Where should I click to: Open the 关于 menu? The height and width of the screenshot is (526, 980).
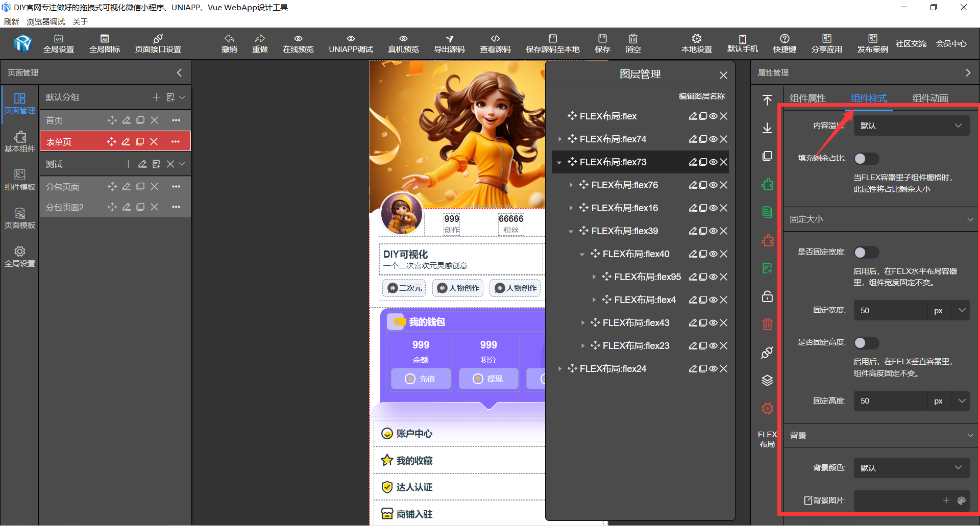80,21
